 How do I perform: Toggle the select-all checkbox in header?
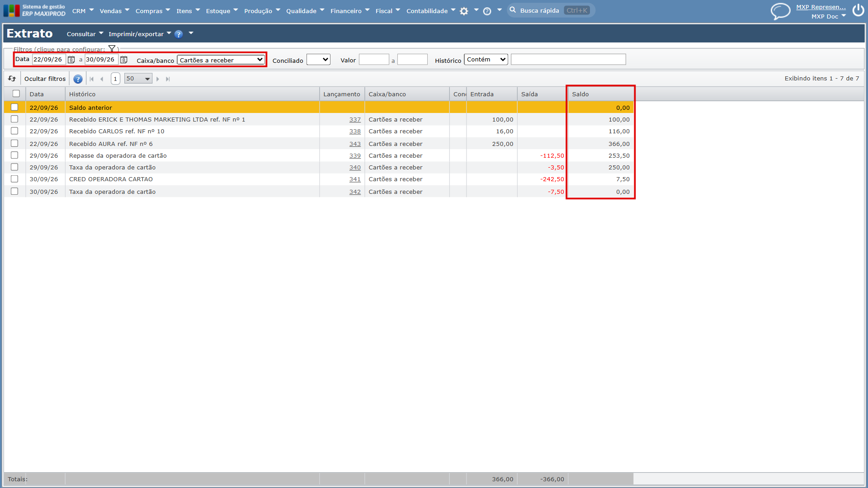[16, 94]
